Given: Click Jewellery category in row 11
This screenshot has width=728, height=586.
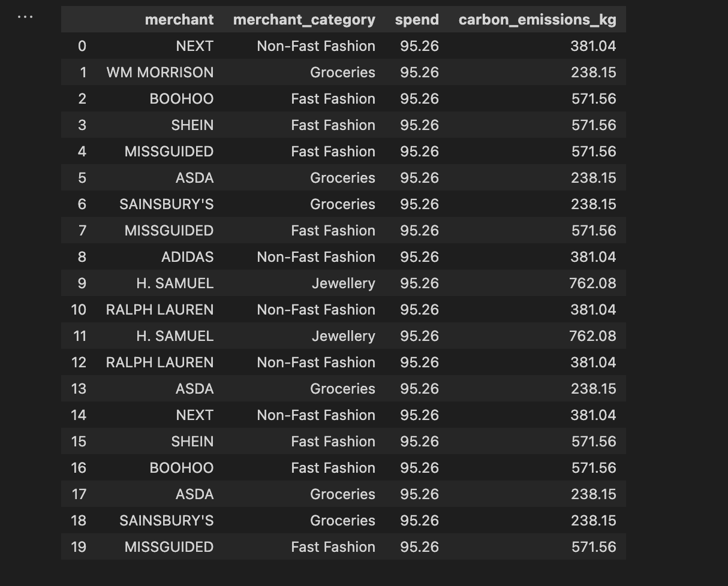Looking at the screenshot, I should tap(344, 336).
